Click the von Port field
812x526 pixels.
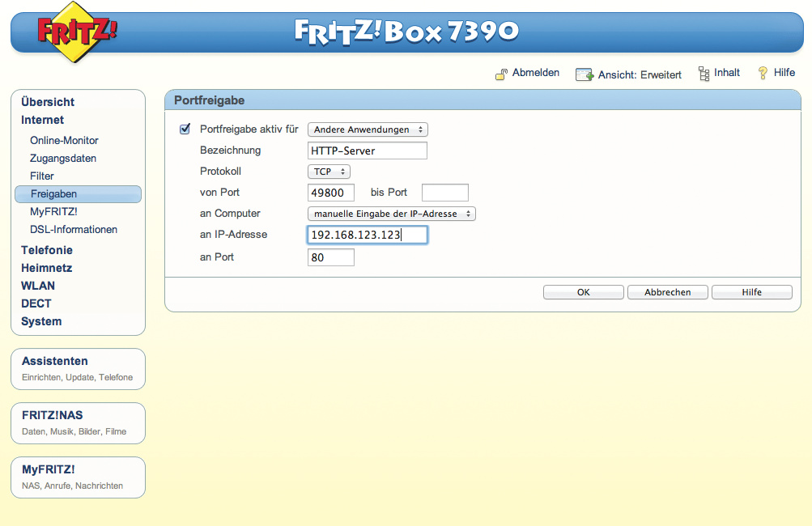point(331,193)
